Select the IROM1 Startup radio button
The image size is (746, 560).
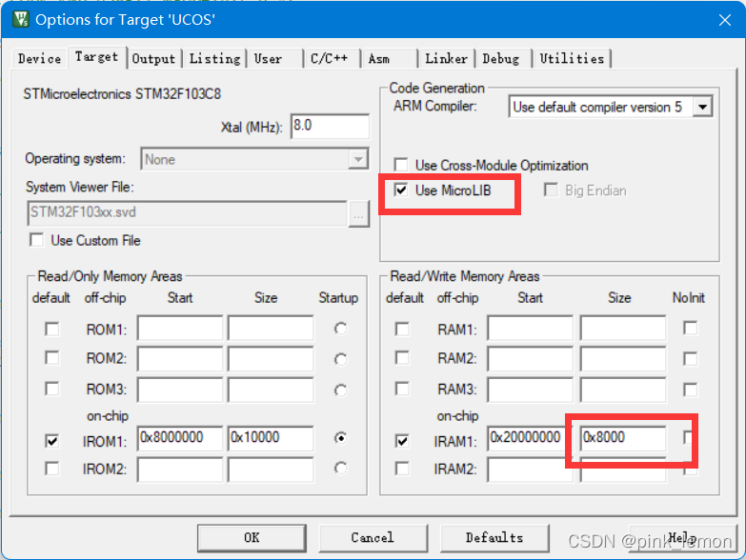341,437
